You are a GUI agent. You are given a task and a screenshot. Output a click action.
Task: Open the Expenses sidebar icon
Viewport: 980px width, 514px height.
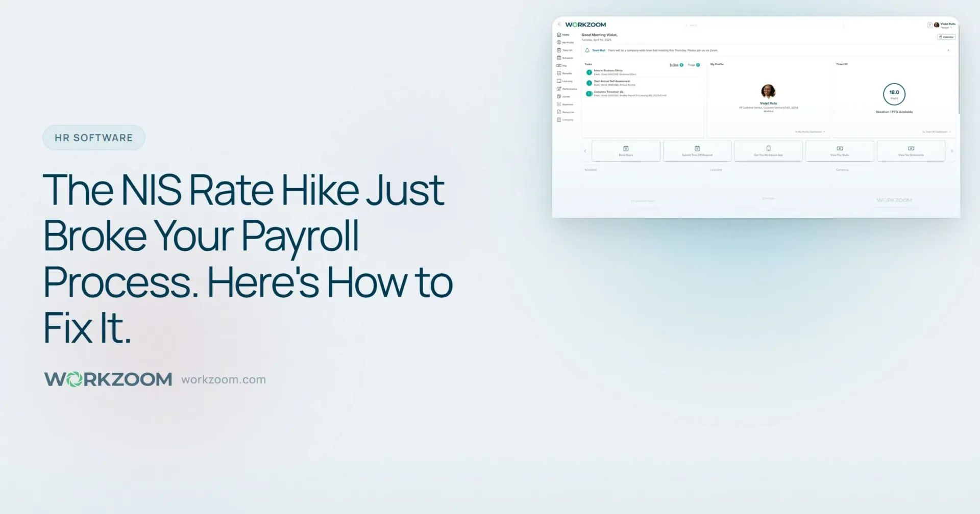click(x=559, y=104)
